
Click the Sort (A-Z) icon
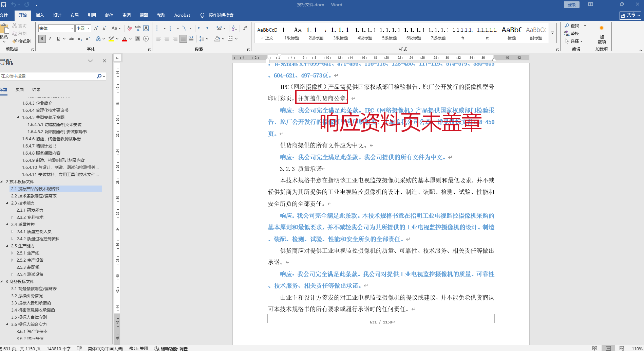pyautogui.click(x=234, y=28)
